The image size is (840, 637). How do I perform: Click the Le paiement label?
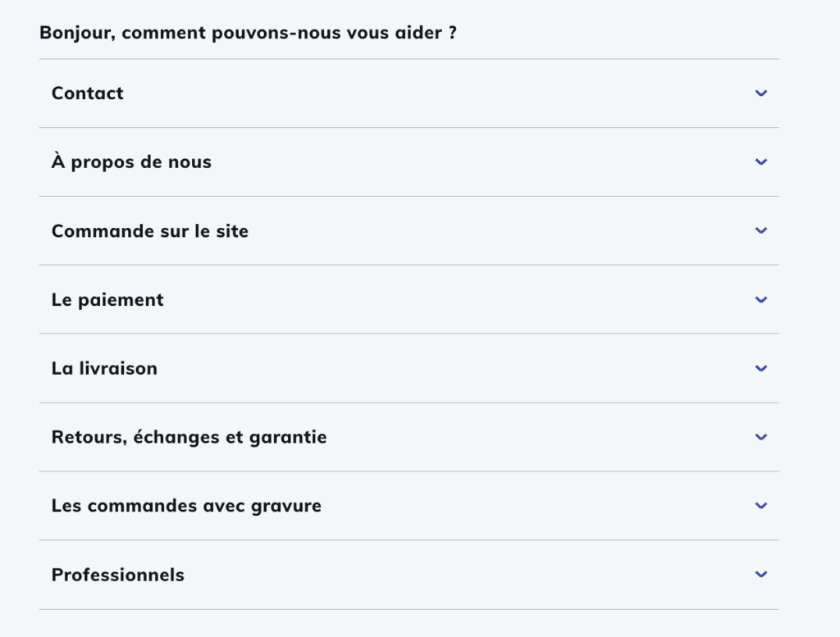click(107, 300)
